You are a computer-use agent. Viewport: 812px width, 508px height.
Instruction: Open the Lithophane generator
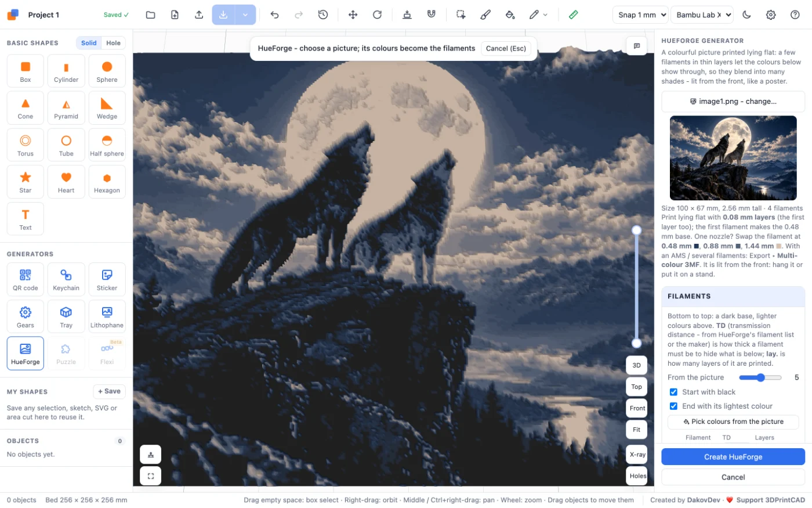(x=107, y=316)
